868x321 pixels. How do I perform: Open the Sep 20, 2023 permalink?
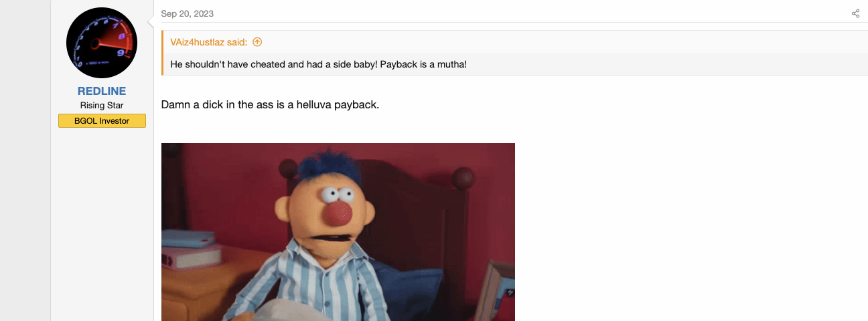click(x=187, y=14)
